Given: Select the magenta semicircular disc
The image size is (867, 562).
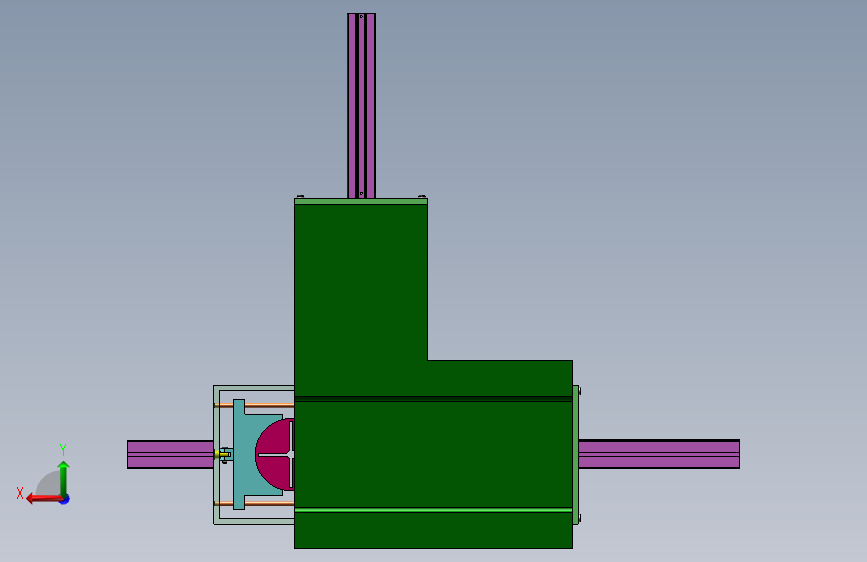Looking at the screenshot, I should (275, 454).
